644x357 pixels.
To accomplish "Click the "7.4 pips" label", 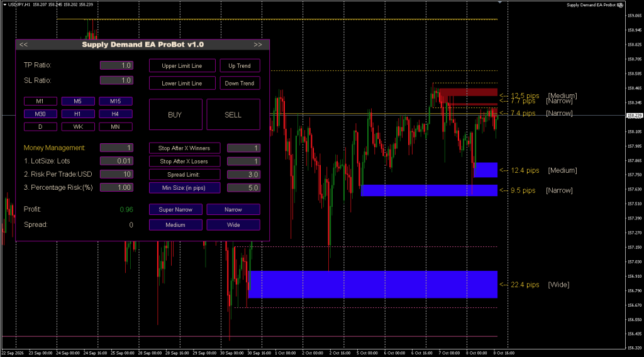I will pos(523,113).
